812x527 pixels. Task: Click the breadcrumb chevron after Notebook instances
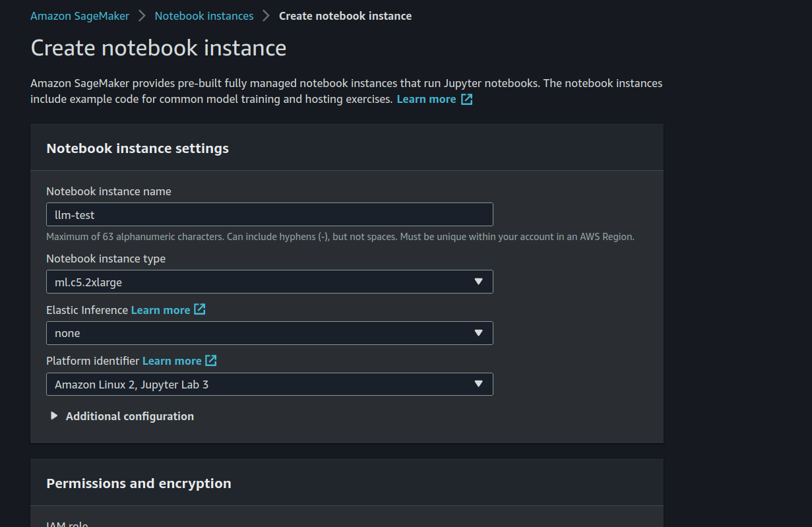tap(266, 16)
